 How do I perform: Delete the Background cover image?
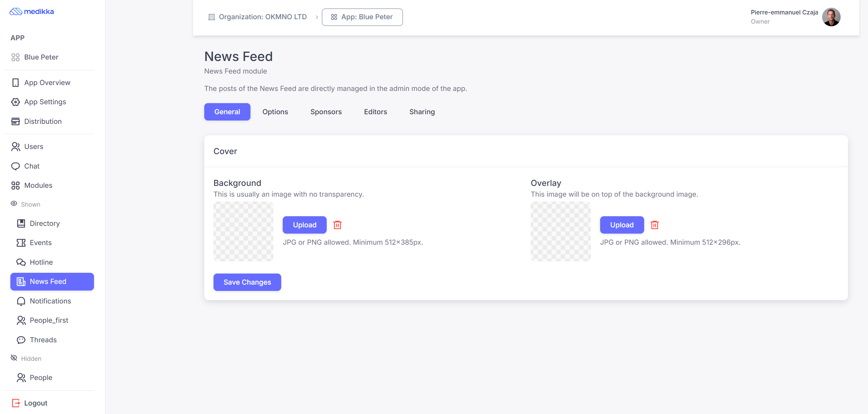337,225
